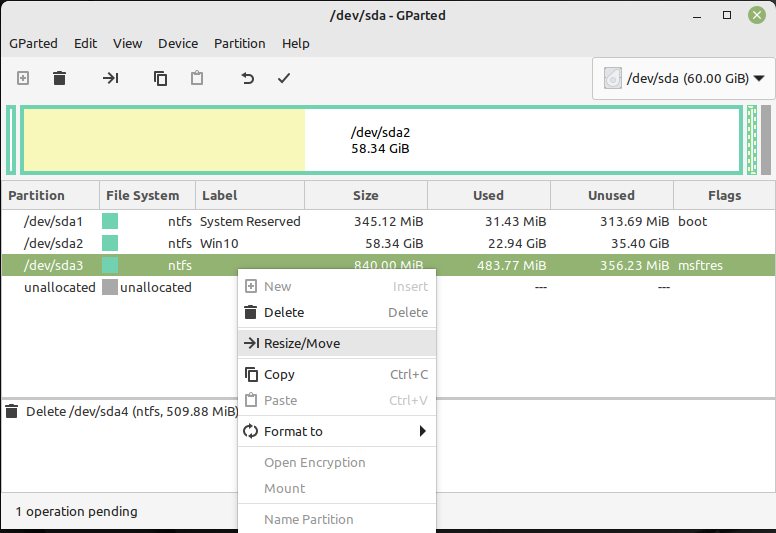Click the Paste clipboard toolbar icon

point(197,78)
